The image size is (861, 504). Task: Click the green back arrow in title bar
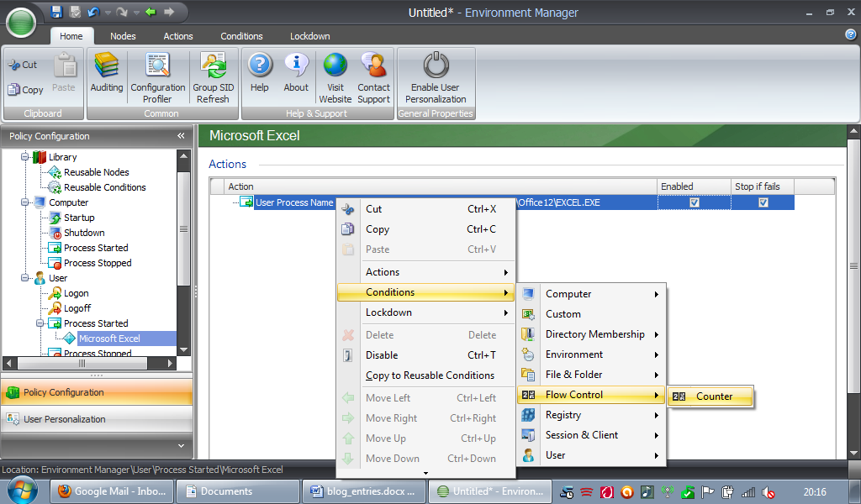[151, 12]
